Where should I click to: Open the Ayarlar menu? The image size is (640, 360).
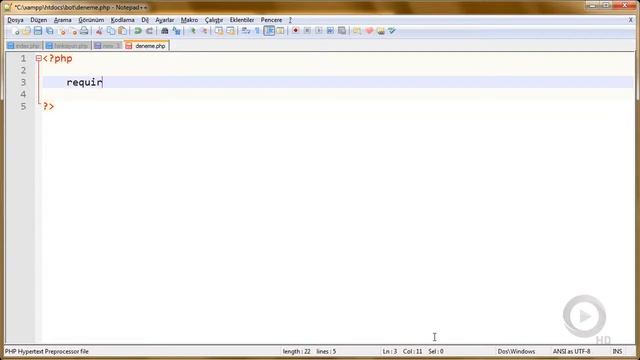tap(164, 20)
